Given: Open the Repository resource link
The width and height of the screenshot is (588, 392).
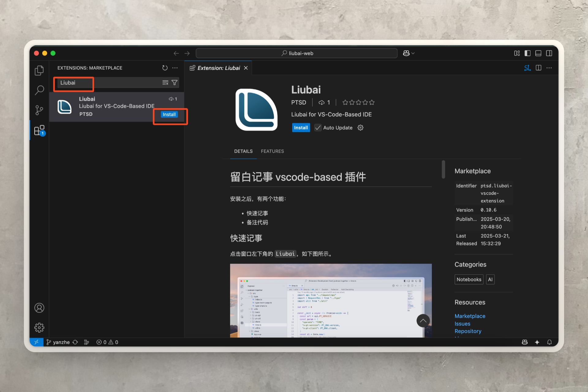Looking at the screenshot, I should pyautogui.click(x=468, y=331).
